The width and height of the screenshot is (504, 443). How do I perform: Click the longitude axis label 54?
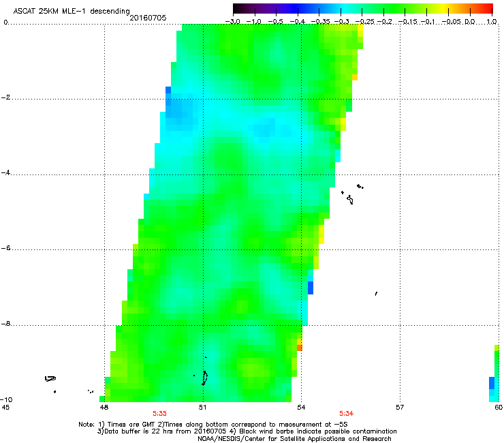pyautogui.click(x=301, y=408)
